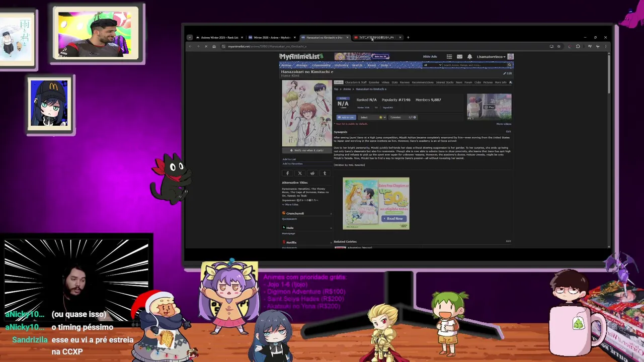The width and height of the screenshot is (644, 362).
Task: Click the user avatar in the header
Action: 510,57
